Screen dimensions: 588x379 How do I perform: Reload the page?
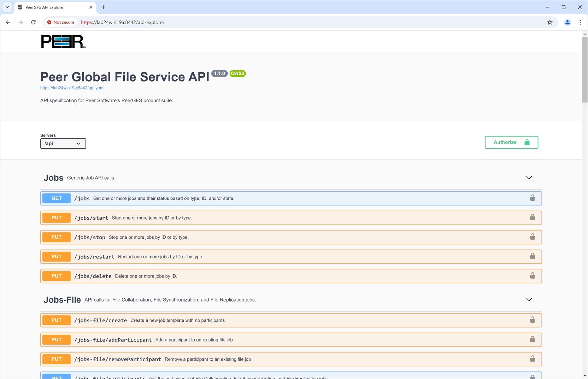tap(34, 22)
